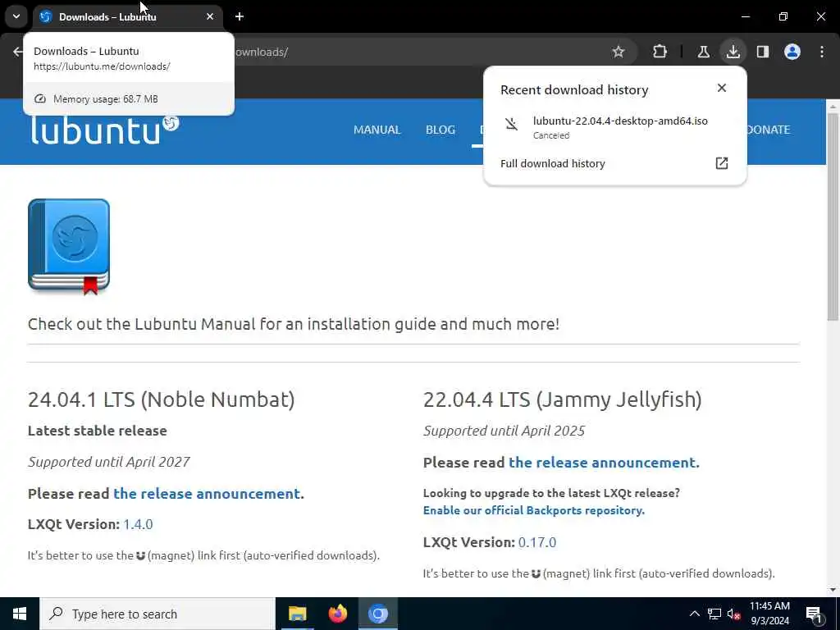The height and width of the screenshot is (630, 840).
Task: Open the clock showing 11:45 AM
Action: [x=769, y=614]
